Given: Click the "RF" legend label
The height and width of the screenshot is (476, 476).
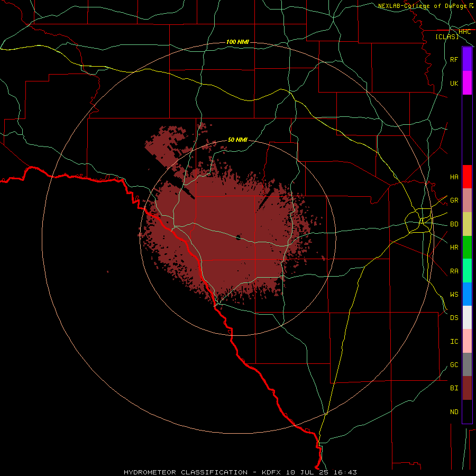Looking at the screenshot, I should pyautogui.click(x=454, y=59).
